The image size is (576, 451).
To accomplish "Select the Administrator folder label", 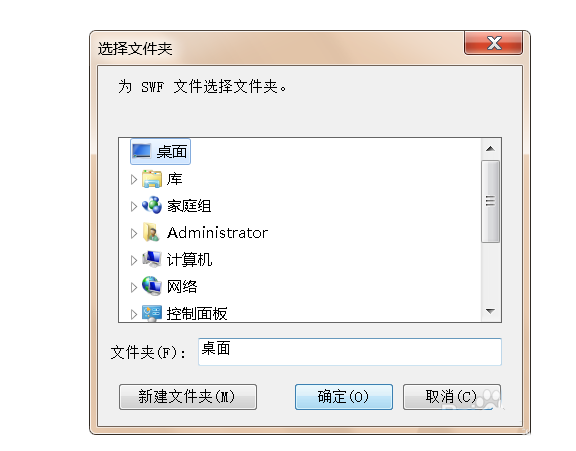I will (217, 233).
